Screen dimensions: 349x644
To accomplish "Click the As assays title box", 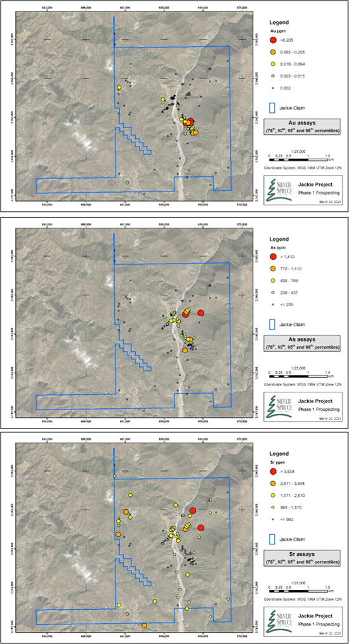I will point(303,344).
